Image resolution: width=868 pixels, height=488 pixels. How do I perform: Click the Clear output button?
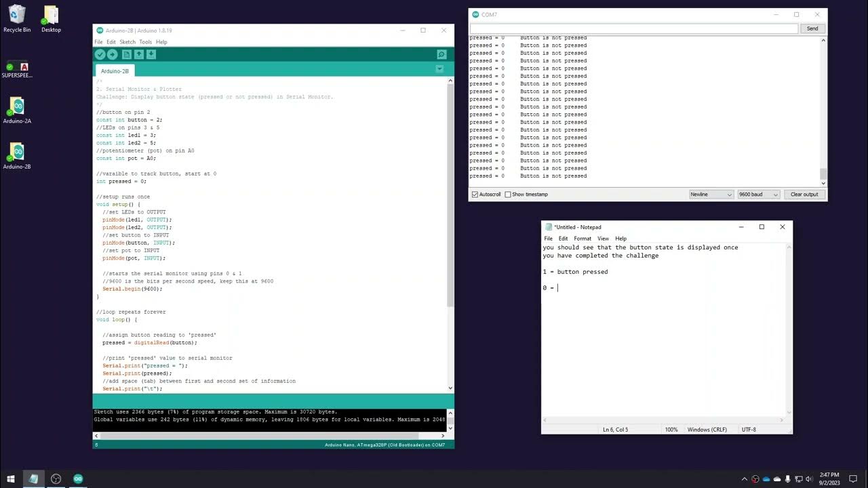pyautogui.click(x=804, y=195)
